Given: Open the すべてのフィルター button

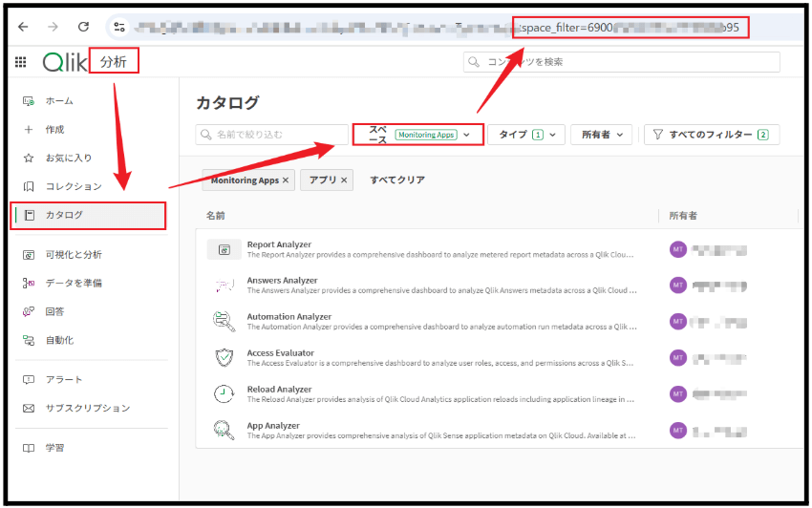Looking at the screenshot, I should coord(712,136).
